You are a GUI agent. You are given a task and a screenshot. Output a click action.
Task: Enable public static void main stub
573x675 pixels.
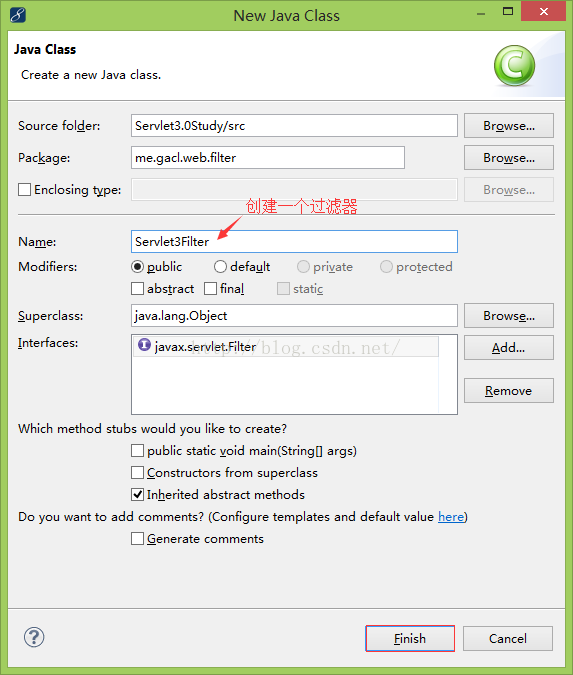coord(137,451)
